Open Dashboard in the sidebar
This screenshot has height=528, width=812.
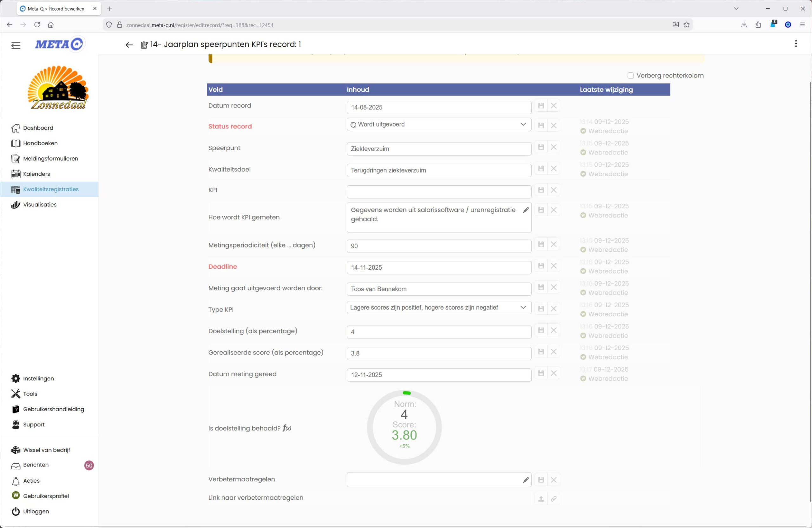point(38,128)
